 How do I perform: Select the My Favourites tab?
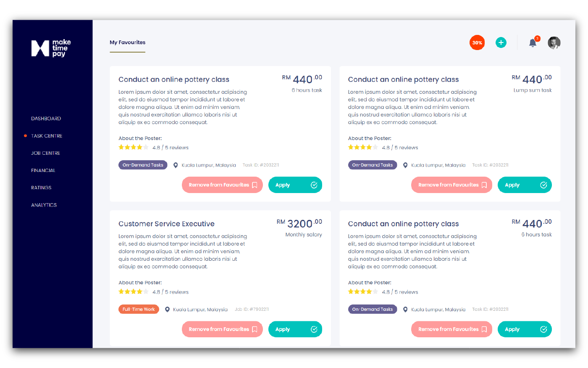tap(128, 42)
